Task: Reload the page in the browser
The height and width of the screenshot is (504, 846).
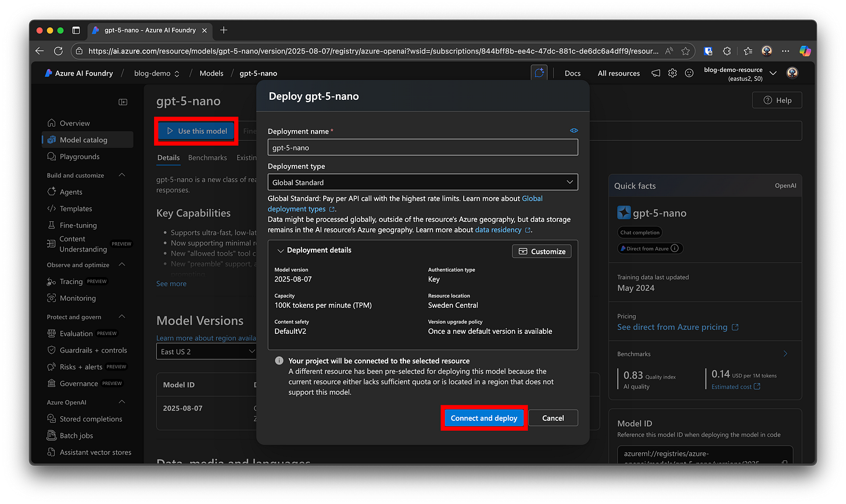Action: pyautogui.click(x=58, y=51)
